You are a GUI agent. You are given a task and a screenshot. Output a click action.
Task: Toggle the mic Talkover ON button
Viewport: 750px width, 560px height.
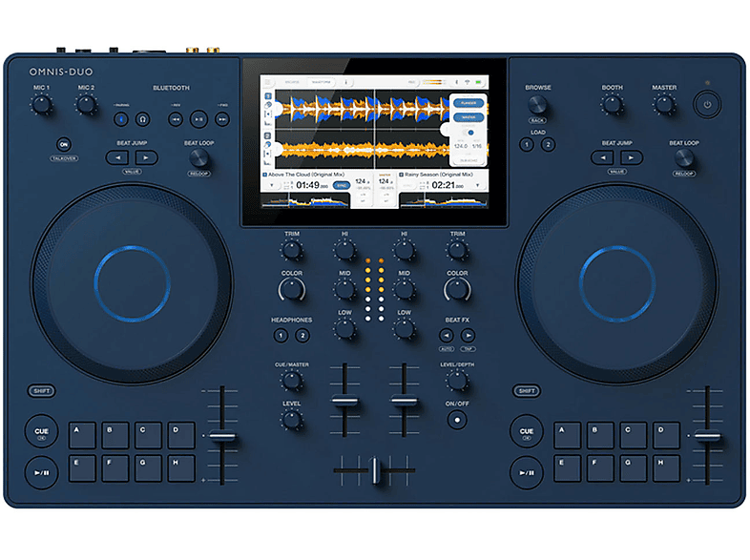point(64,144)
